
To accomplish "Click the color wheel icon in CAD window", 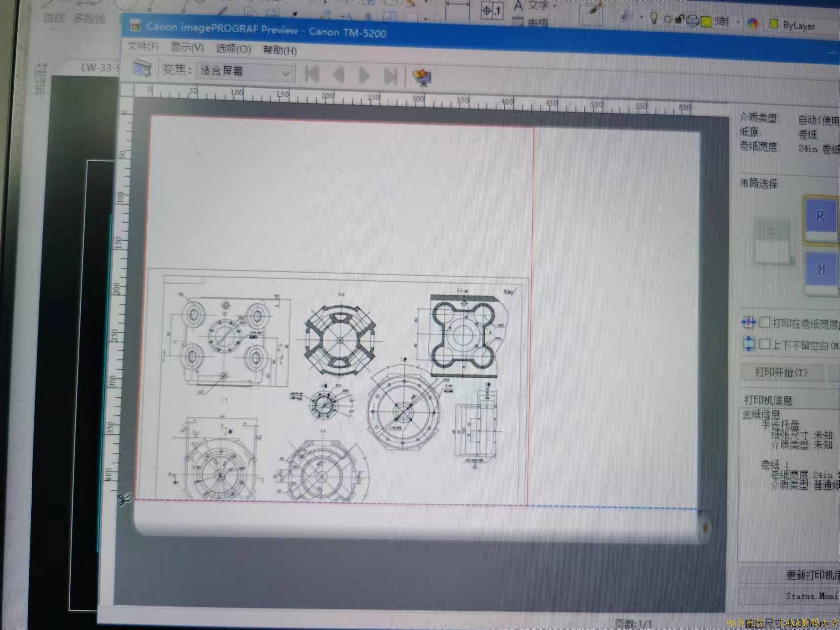I will pos(753,23).
